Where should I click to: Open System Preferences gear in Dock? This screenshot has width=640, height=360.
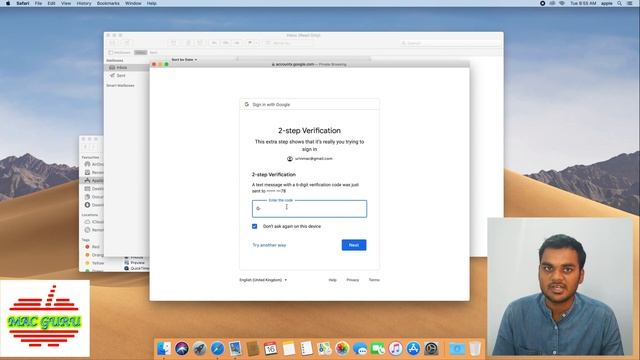tap(431, 348)
